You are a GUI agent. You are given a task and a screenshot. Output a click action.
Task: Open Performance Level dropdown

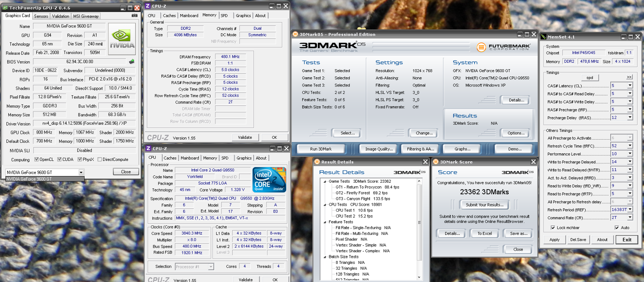[630, 154]
